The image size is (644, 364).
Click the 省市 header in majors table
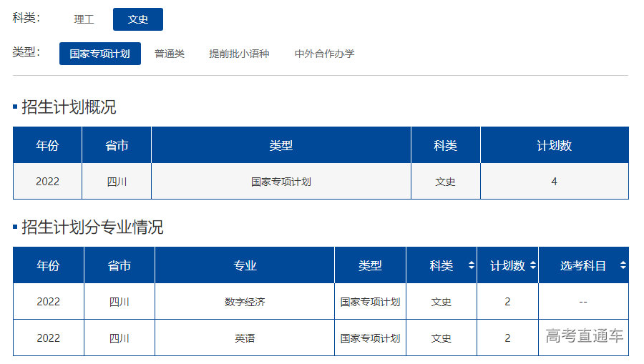[119, 265]
